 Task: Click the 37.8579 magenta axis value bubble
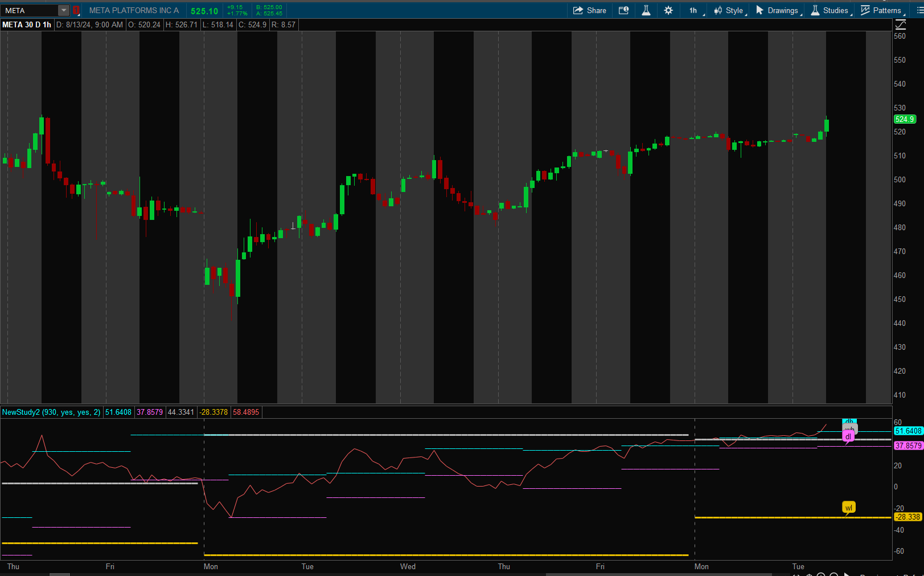pyautogui.click(x=908, y=446)
